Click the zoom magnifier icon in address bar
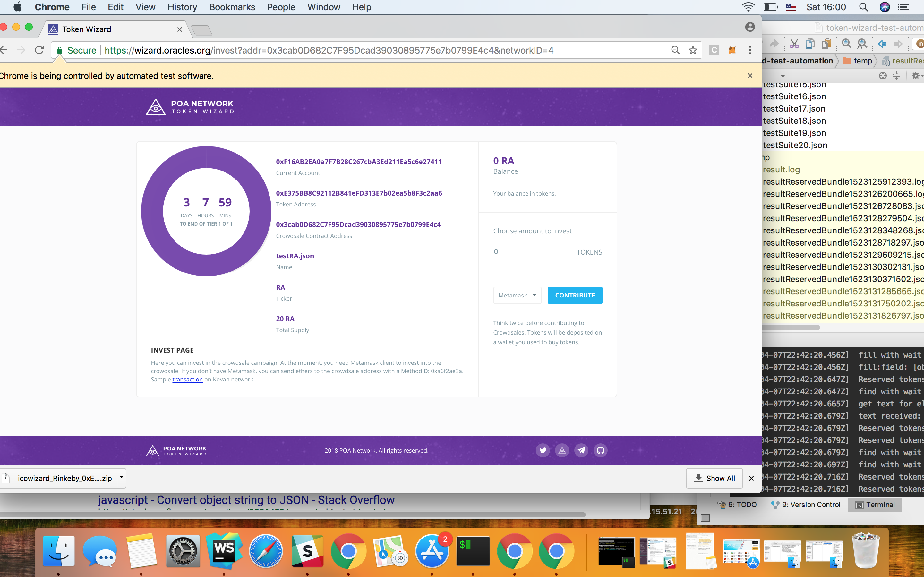This screenshot has width=924, height=577. 675,50
